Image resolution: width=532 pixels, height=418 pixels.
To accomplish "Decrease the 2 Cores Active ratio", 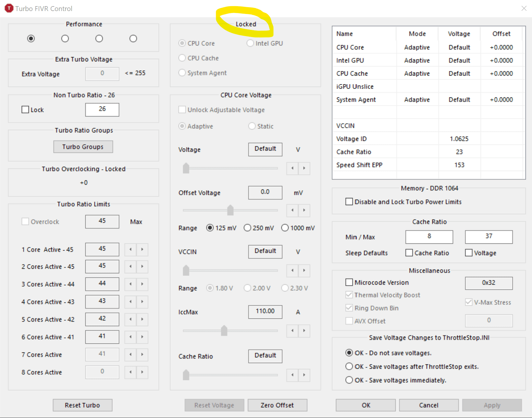I will (130, 266).
